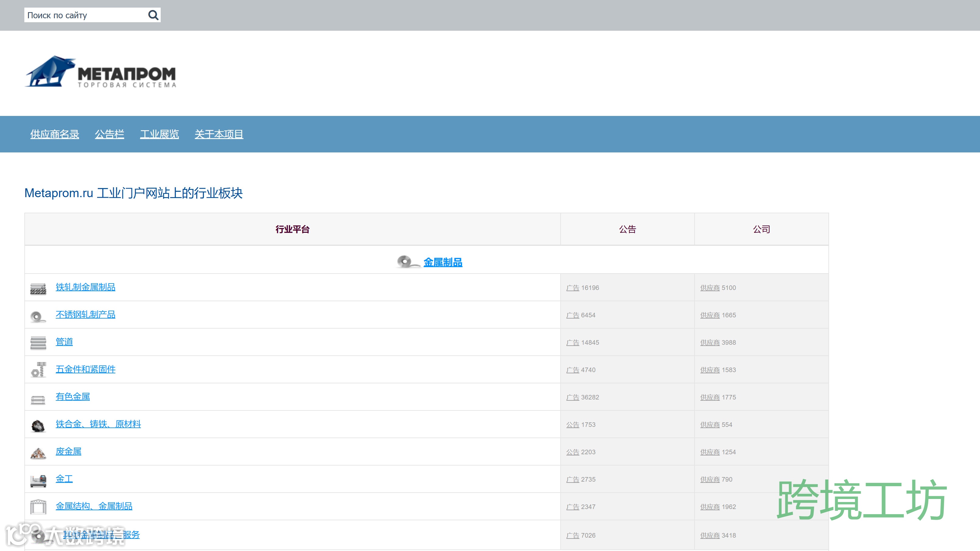Open the 供应商名录 menu item

(x=55, y=134)
